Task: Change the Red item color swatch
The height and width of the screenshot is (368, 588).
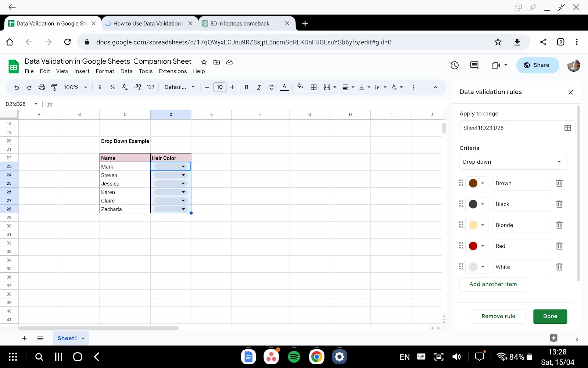Action: coord(477,246)
